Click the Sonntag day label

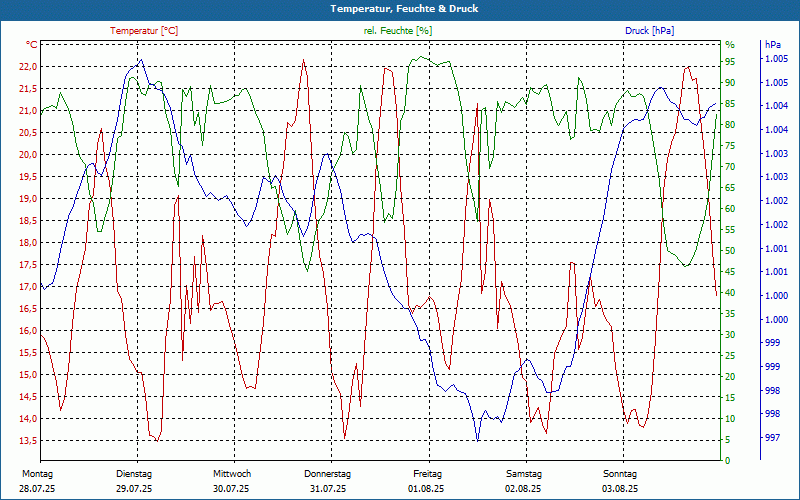(620, 474)
